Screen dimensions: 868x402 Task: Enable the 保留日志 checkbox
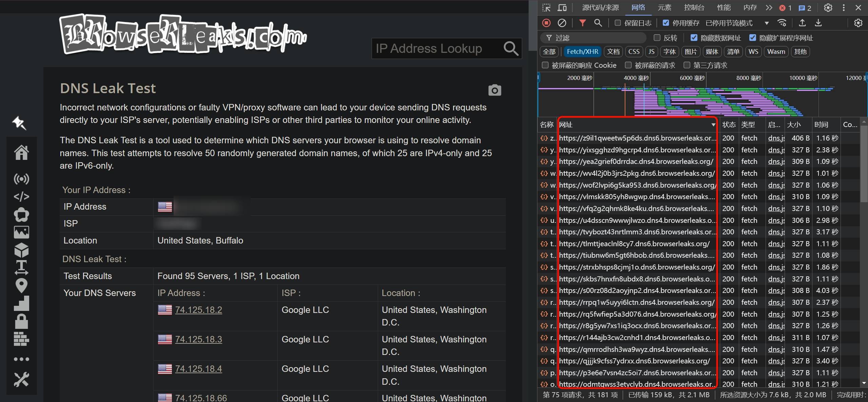[x=618, y=23]
